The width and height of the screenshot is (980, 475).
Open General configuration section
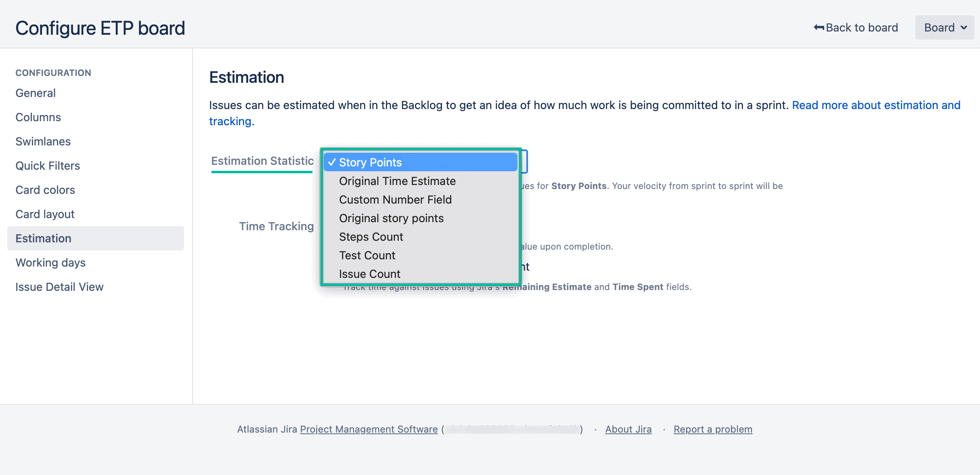pos(36,93)
